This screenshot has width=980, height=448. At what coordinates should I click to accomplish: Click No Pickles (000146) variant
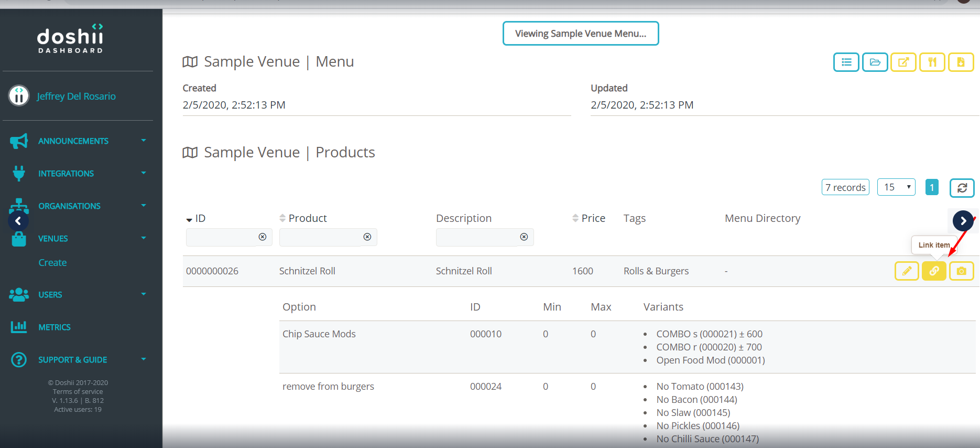click(698, 426)
